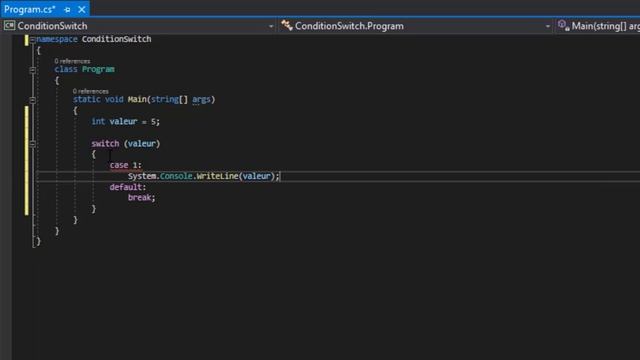640x360 pixels.
Task: Click 'WriteLine' in the System.Console call
Action: 217,176
